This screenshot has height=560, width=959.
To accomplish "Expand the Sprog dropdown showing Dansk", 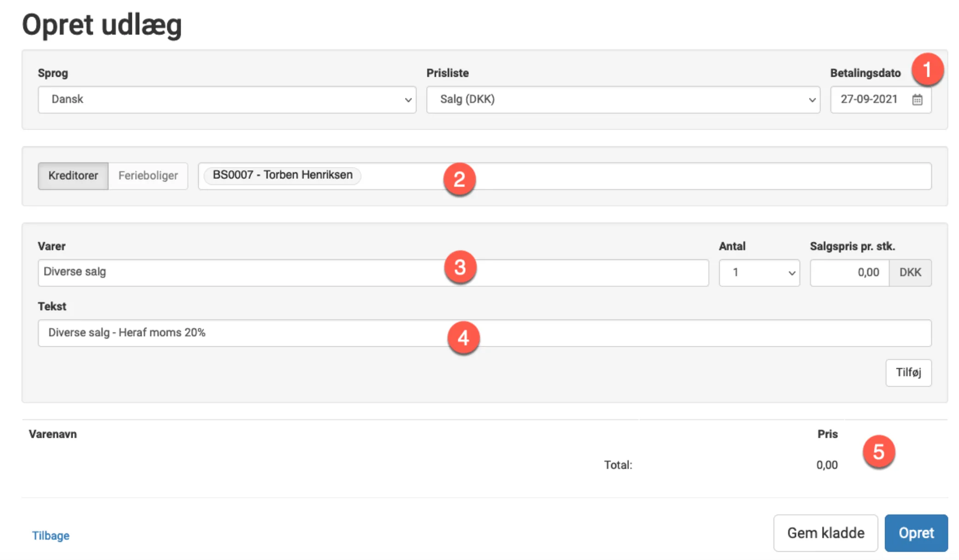I will pos(227,99).
